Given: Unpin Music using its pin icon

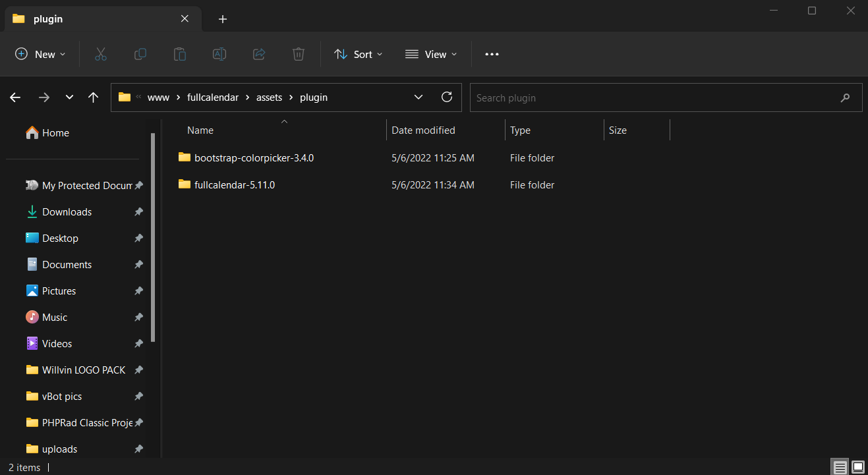Looking at the screenshot, I should click(138, 318).
